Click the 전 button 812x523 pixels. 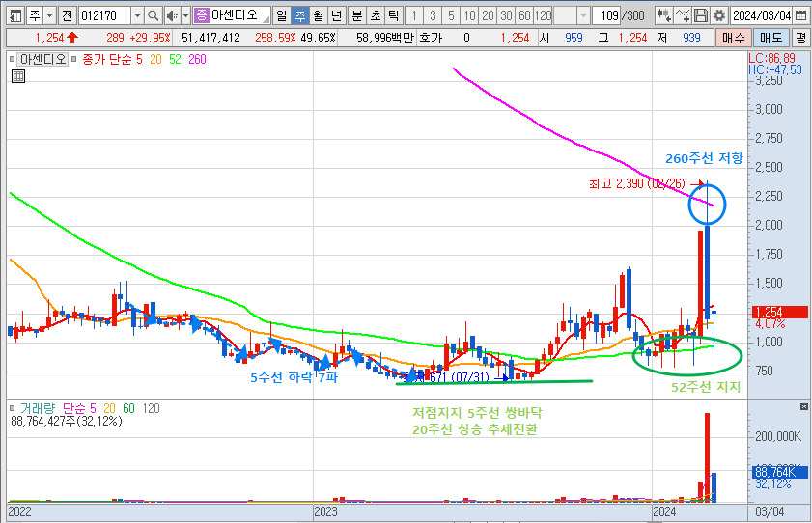[x=68, y=15]
